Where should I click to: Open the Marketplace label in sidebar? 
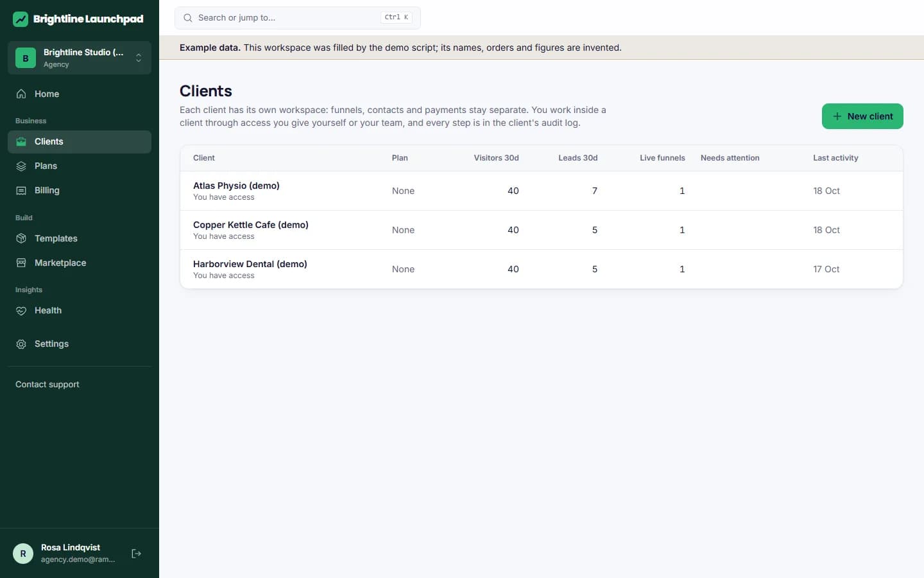60,263
